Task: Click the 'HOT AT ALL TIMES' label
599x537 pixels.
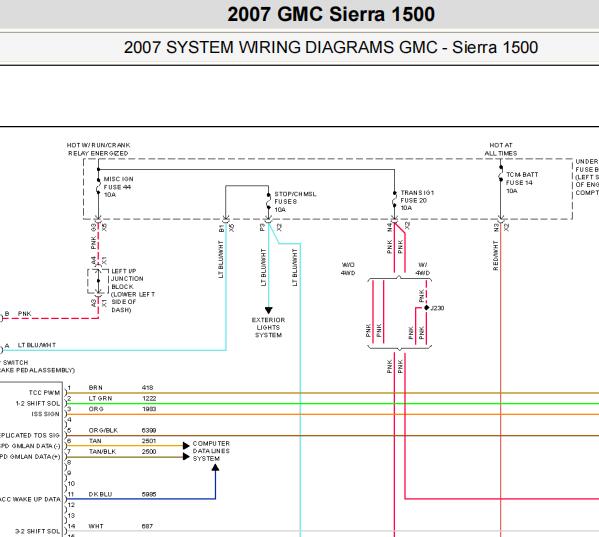Action: click(501, 149)
